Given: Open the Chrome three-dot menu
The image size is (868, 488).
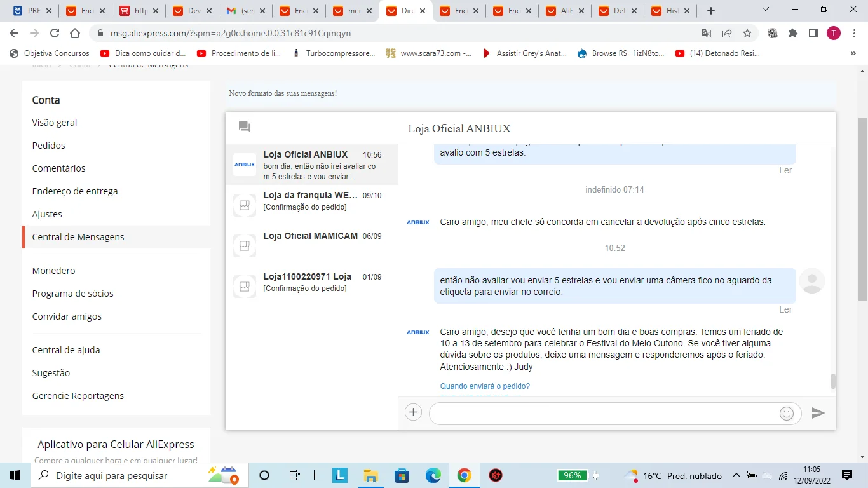Looking at the screenshot, I should click(x=853, y=33).
